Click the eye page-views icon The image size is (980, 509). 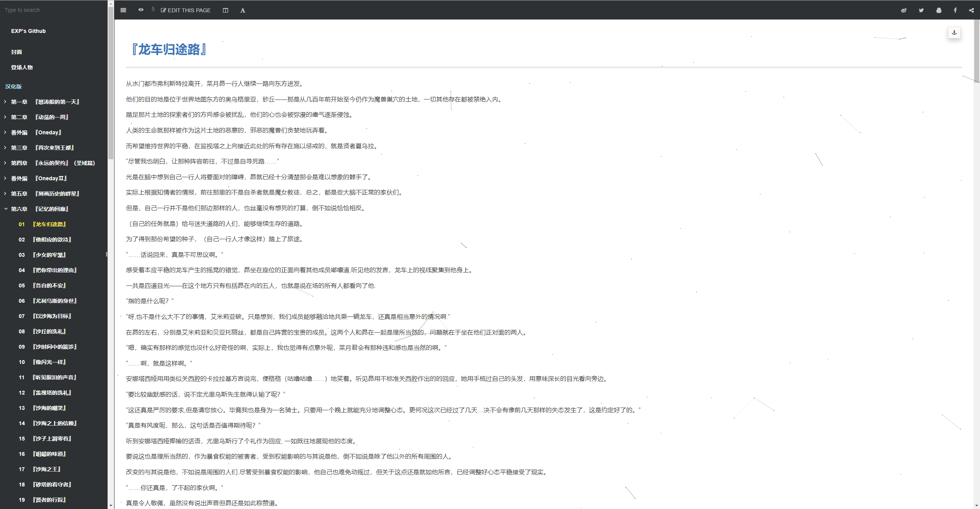click(141, 10)
